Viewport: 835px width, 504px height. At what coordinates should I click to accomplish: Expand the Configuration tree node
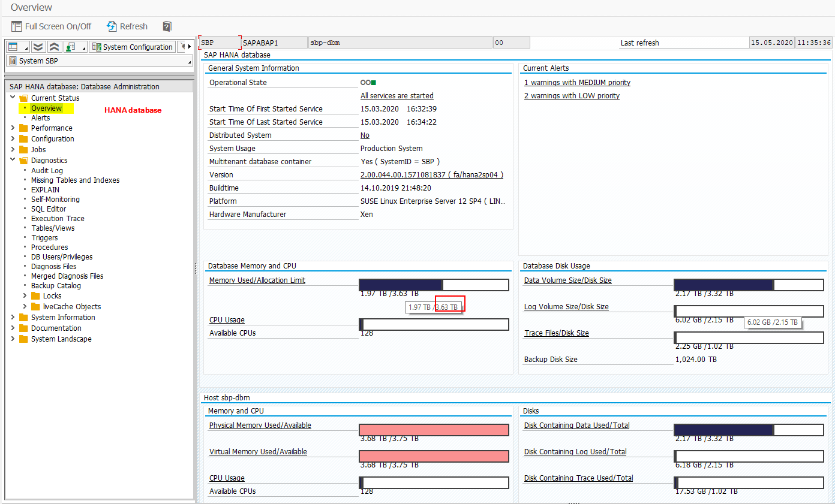click(x=13, y=138)
